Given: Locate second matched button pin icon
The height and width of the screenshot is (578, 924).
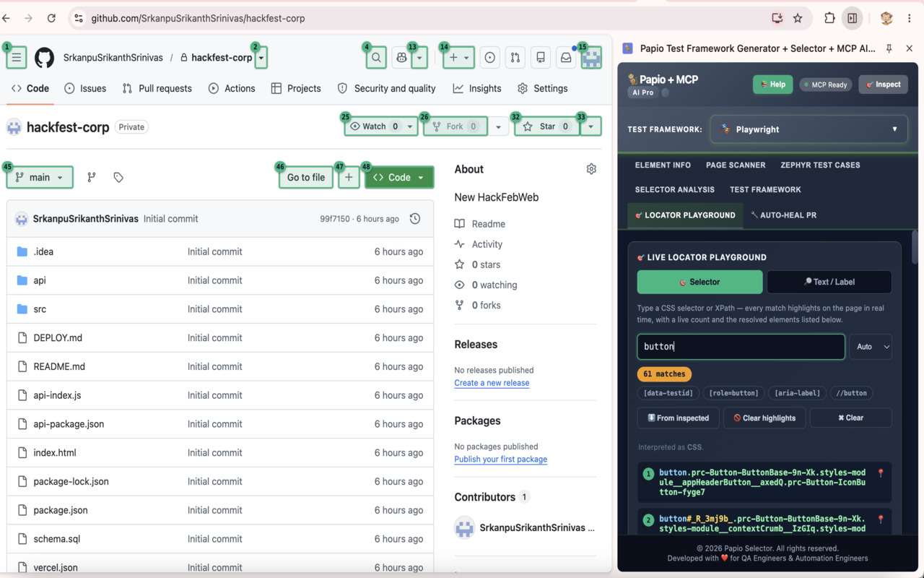Looking at the screenshot, I should point(881,519).
